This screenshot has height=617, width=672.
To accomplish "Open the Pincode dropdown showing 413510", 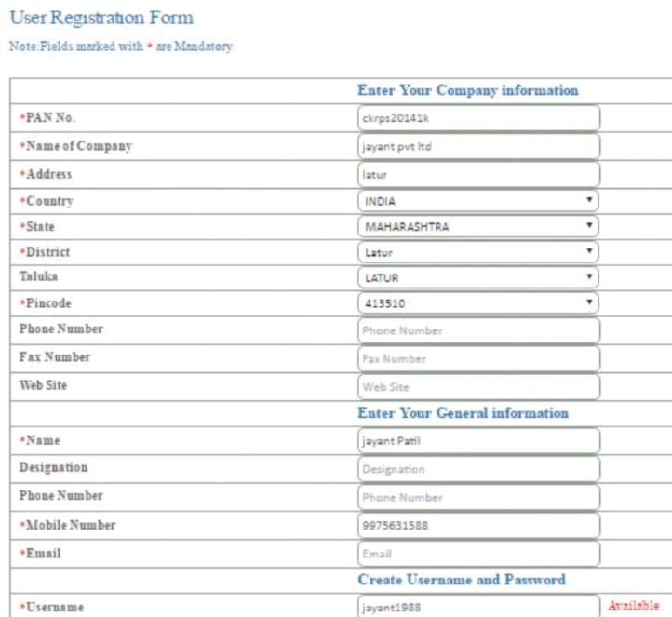I will point(478,303).
